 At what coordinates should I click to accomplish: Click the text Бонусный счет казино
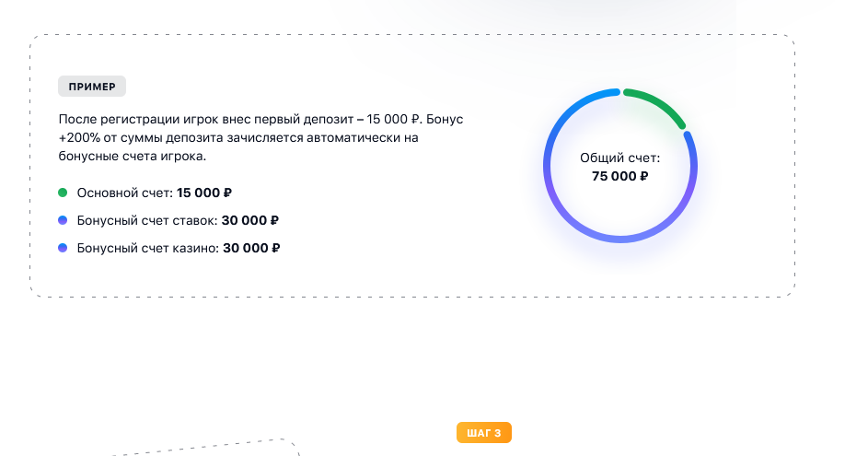148,248
